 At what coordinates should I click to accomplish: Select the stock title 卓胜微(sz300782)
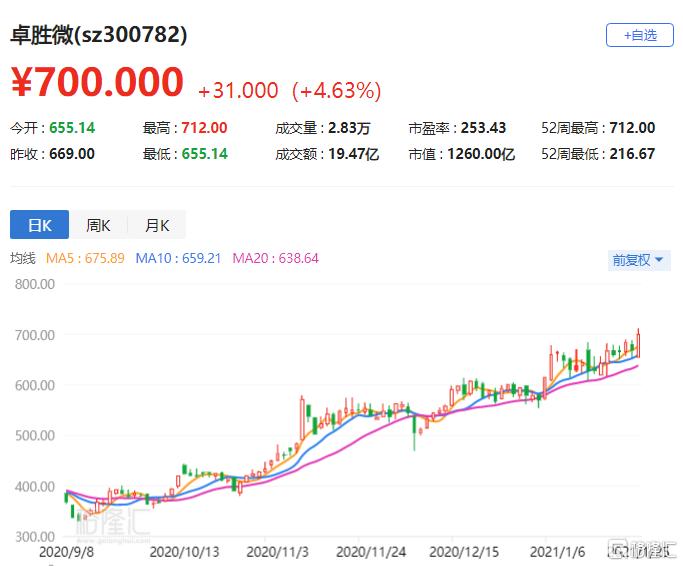coord(99,34)
